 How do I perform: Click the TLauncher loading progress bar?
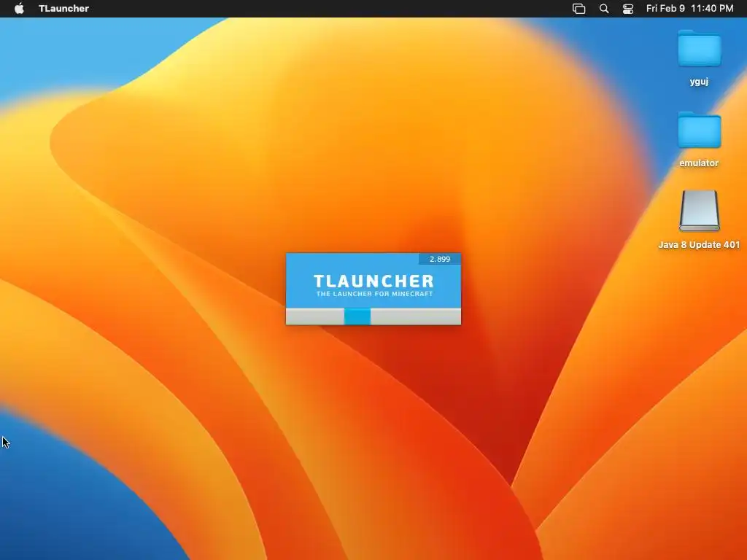tap(373, 316)
